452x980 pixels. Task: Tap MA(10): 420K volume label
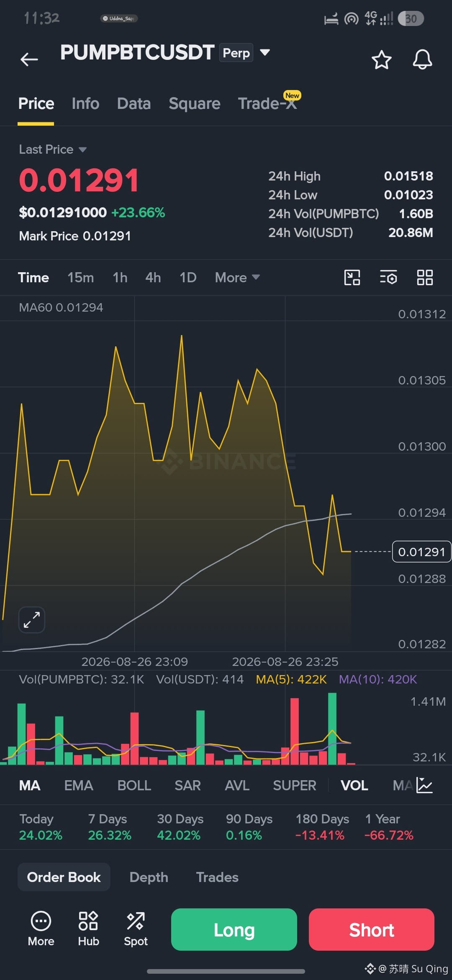[x=378, y=679]
